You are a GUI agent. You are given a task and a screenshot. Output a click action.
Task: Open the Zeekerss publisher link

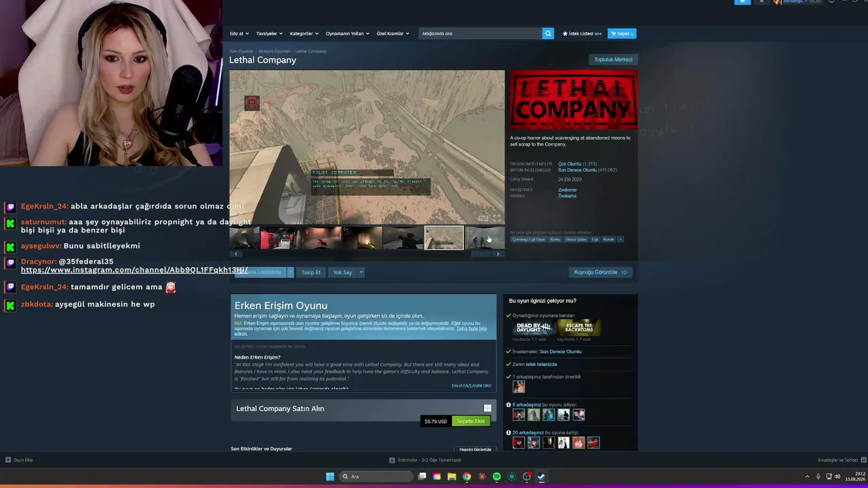click(x=567, y=196)
